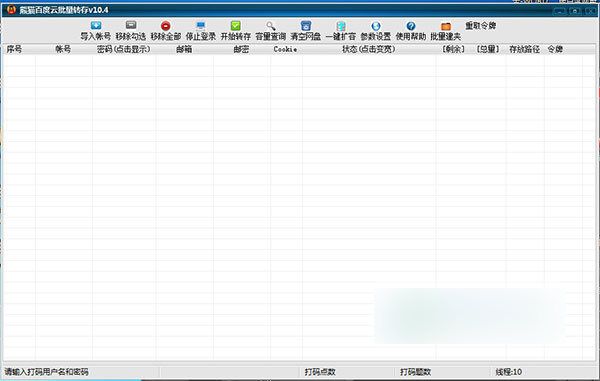This screenshot has height=381, width=600.
Task: Click the [剩余] column header
Action: point(453,49)
